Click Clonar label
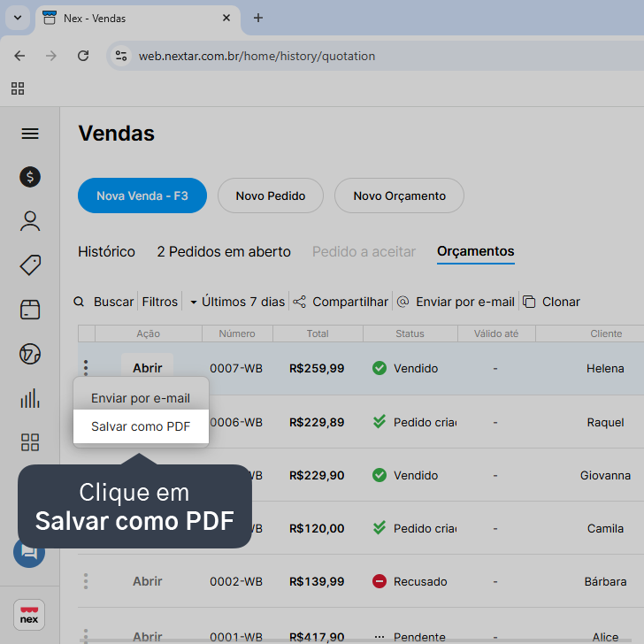The height and width of the screenshot is (644, 644). tap(561, 302)
